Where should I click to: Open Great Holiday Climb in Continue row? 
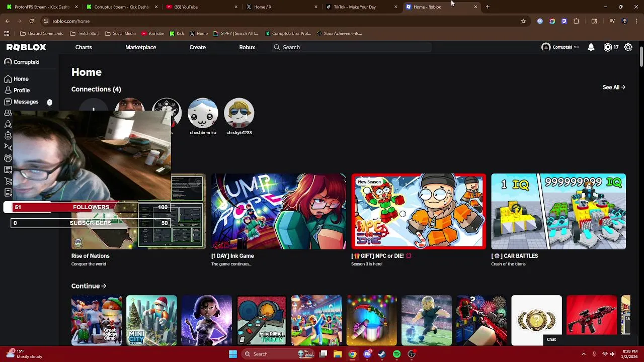click(97, 320)
